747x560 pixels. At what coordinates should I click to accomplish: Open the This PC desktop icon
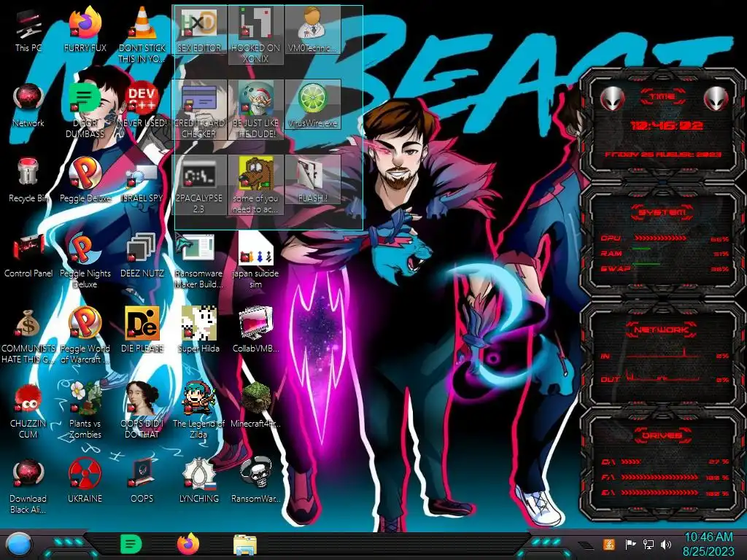28,31
